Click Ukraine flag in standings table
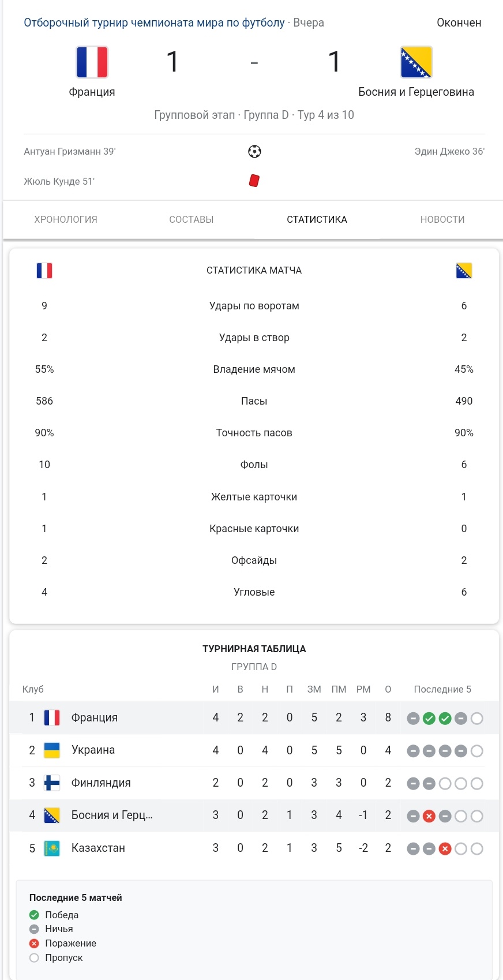The width and height of the screenshot is (503, 980). tap(52, 750)
